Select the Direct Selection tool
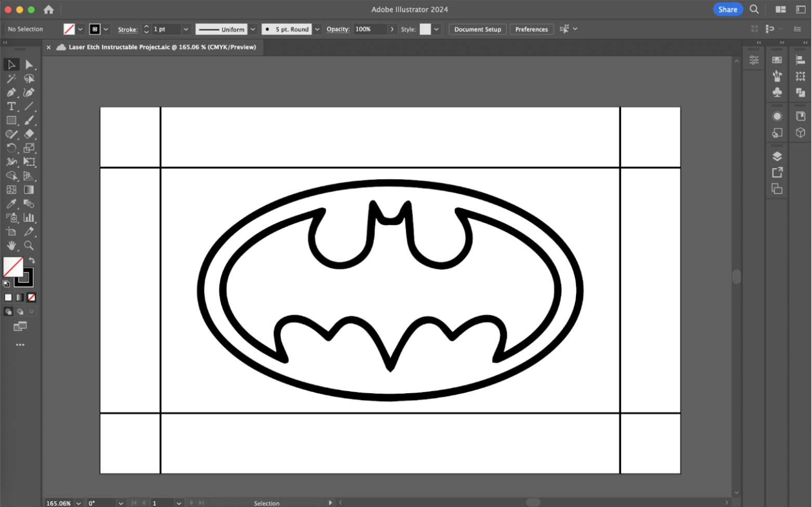The width and height of the screenshot is (812, 507). [29, 64]
